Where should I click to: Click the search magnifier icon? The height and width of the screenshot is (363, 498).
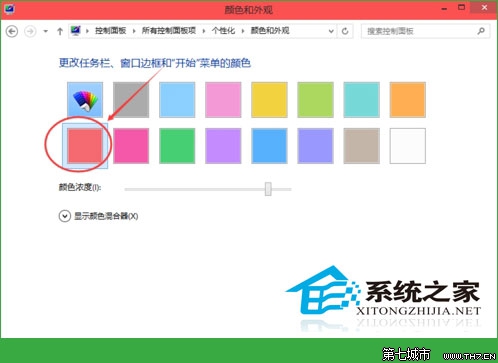click(x=481, y=31)
